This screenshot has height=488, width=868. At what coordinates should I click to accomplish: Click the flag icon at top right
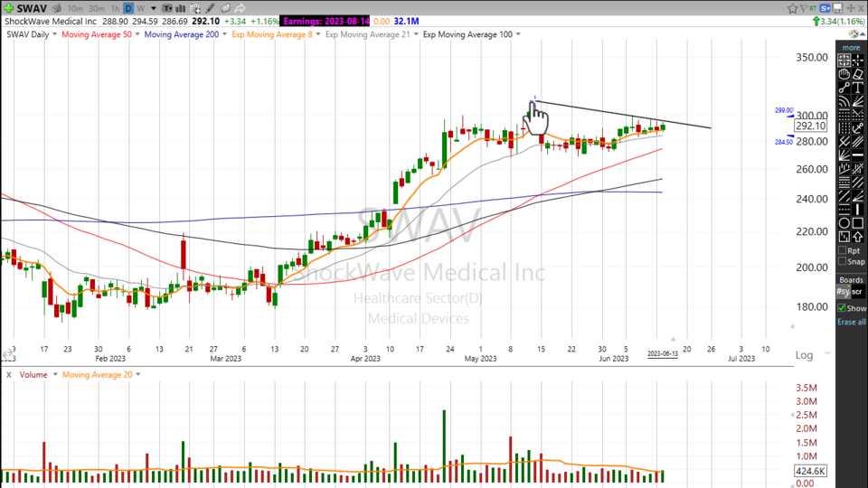(x=803, y=8)
